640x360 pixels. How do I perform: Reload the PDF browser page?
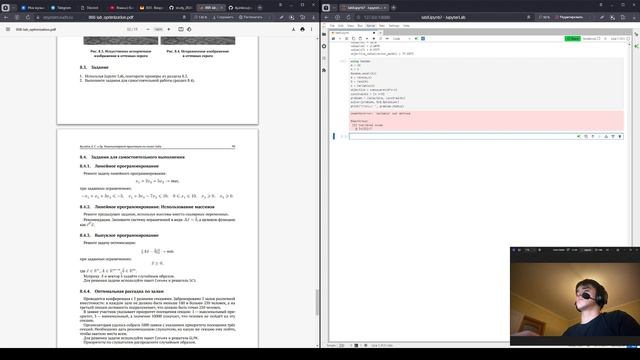tap(28, 18)
